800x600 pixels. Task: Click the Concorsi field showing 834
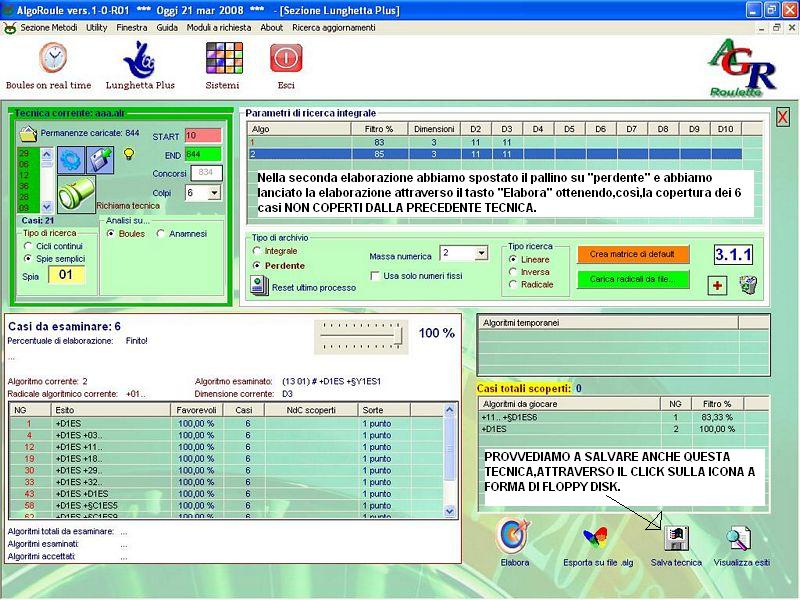click(x=206, y=173)
